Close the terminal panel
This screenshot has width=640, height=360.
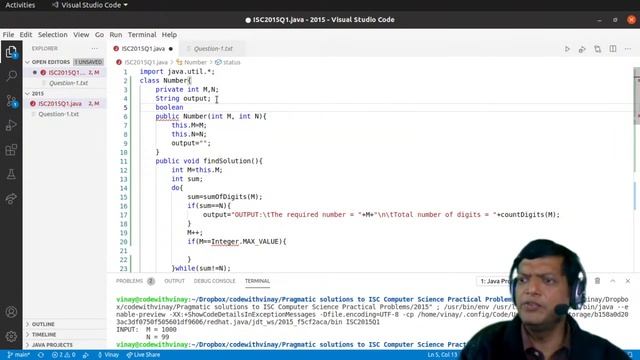pos(628,281)
